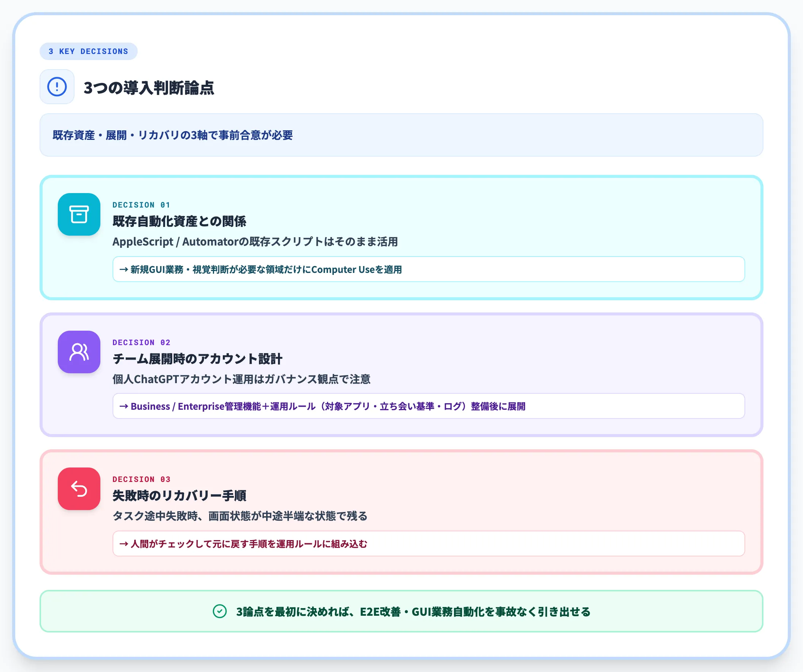Click the Business / Enterprise管理機能 recommendation box
The image size is (803, 672).
click(428, 406)
